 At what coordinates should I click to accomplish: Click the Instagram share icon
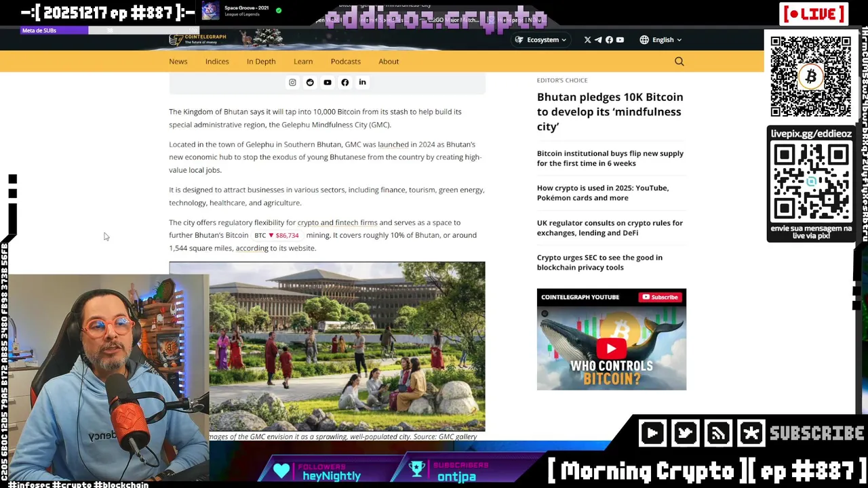(292, 83)
